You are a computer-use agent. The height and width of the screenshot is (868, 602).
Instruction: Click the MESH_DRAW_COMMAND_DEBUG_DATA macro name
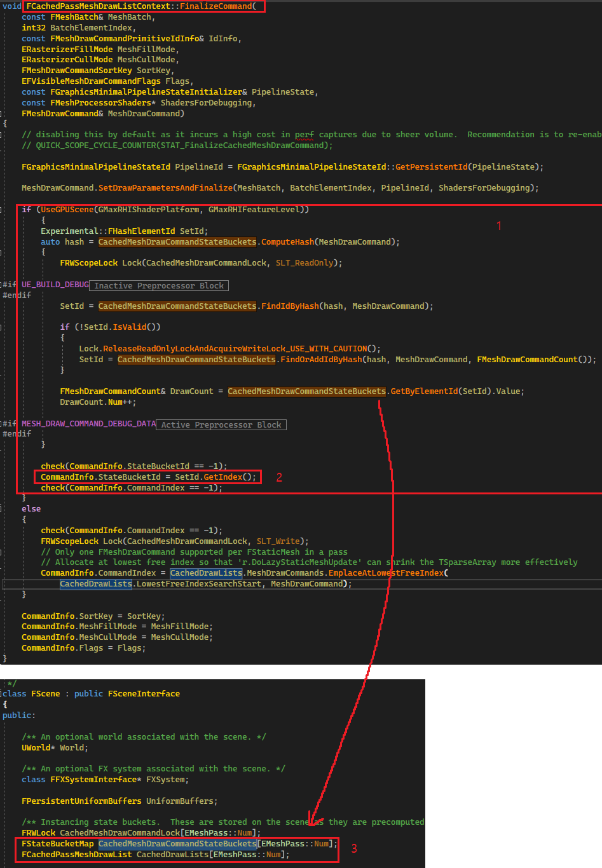tap(88, 424)
